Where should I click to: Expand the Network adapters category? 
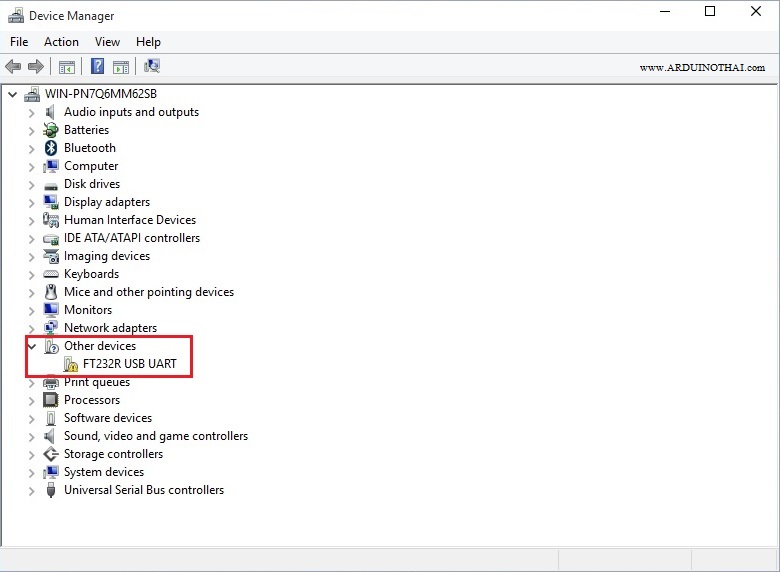[31, 328]
